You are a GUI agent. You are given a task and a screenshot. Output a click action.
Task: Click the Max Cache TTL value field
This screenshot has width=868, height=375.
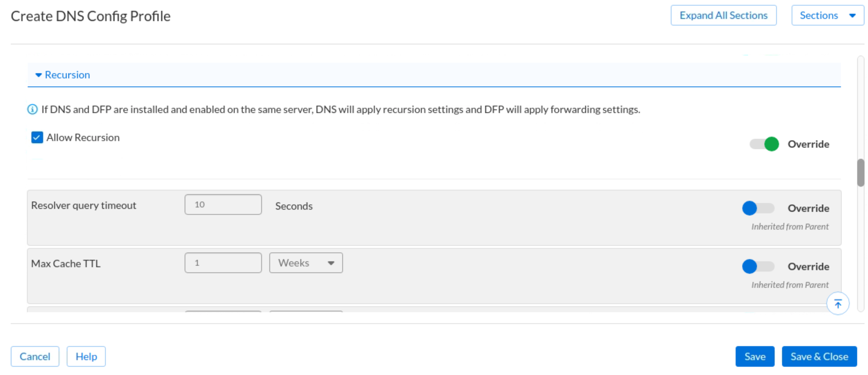pos(223,263)
